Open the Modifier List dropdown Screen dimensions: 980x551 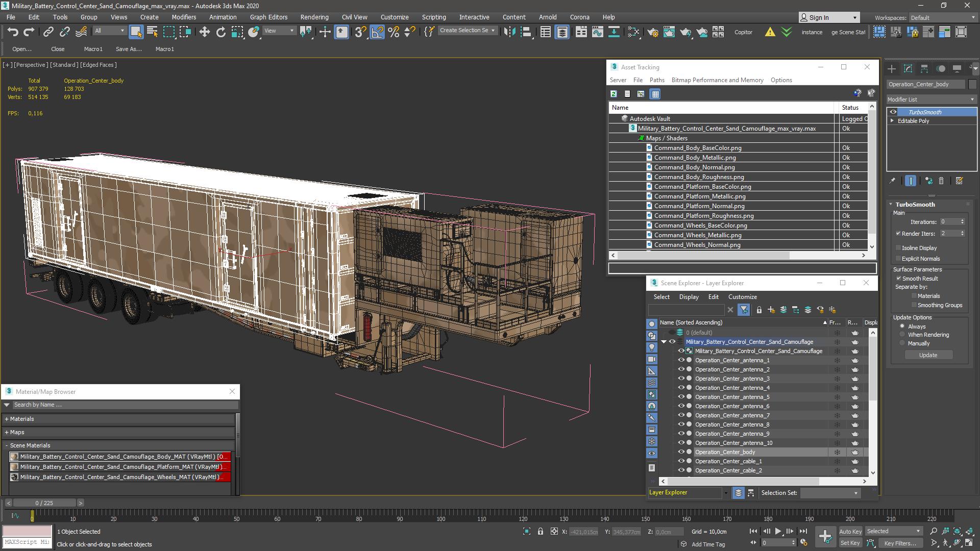932,99
